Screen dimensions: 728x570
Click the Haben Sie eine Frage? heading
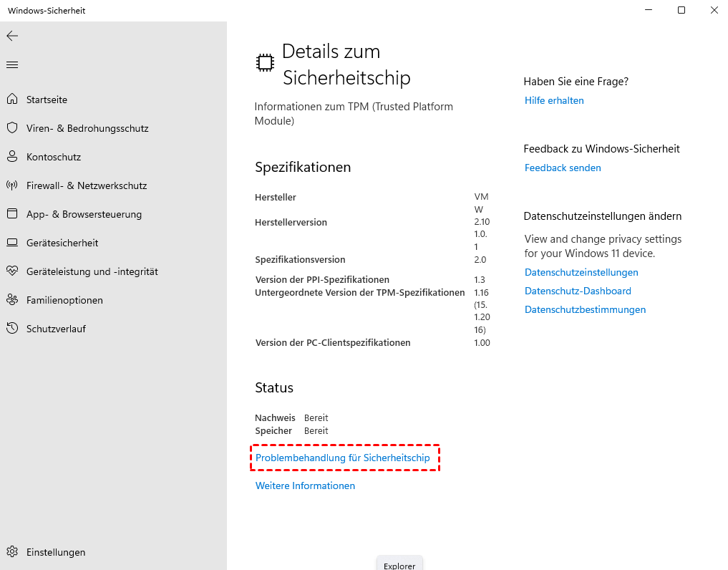click(576, 82)
